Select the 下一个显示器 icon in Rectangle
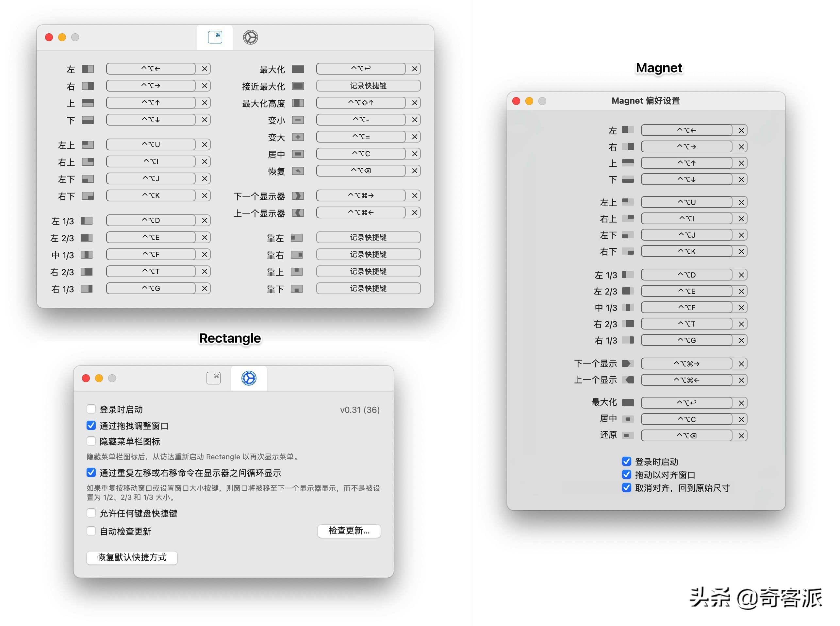840x626 pixels. [x=298, y=195]
